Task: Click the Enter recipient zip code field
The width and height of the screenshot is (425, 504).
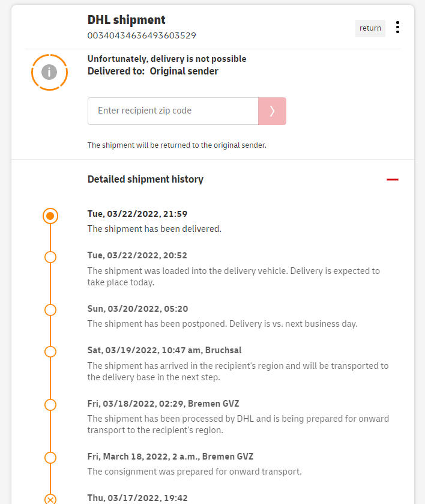Action: coord(173,111)
